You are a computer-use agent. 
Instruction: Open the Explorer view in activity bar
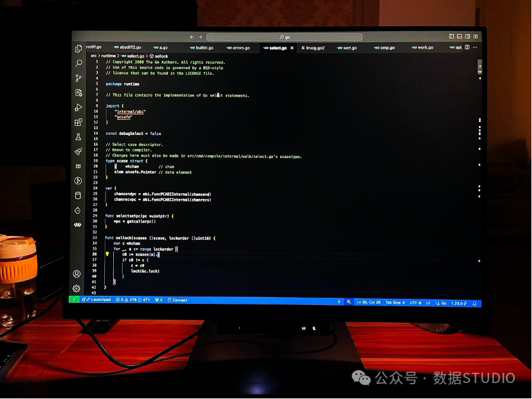[x=79, y=49]
